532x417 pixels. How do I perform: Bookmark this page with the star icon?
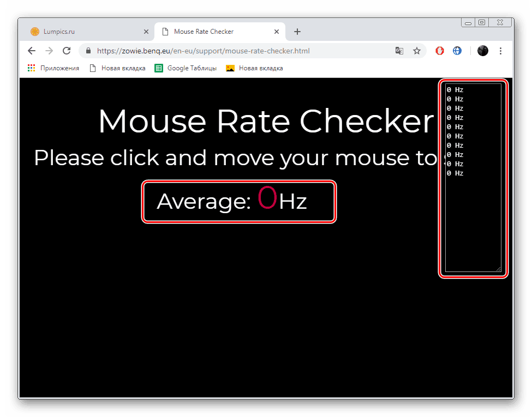tap(417, 51)
